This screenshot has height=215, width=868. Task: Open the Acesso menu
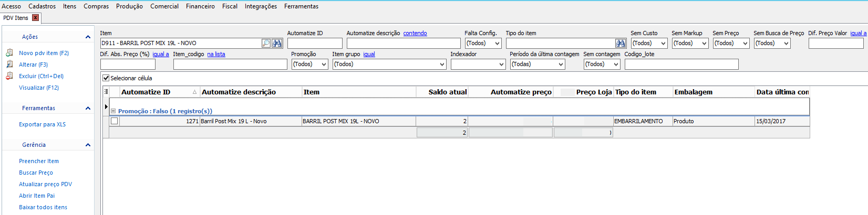[x=11, y=6]
